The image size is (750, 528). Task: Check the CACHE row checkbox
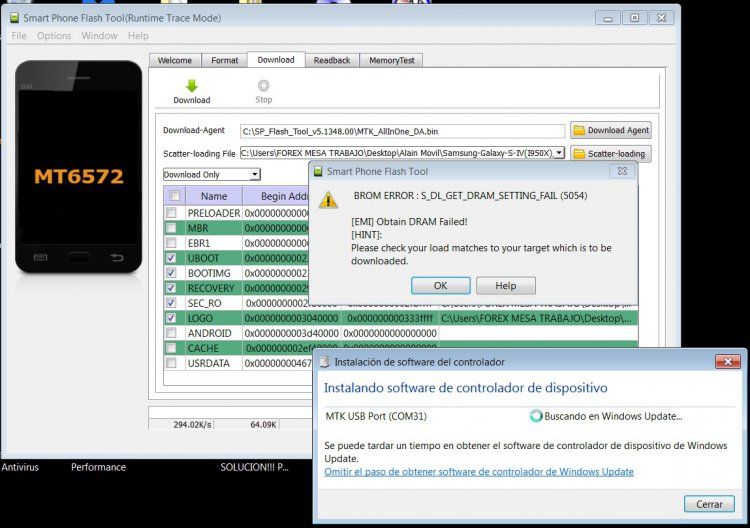point(171,348)
